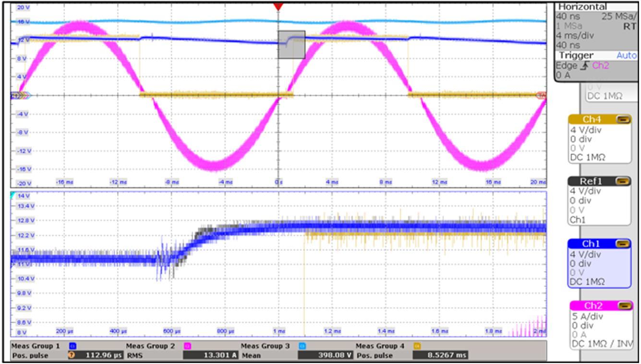Select the Ch1 title bar
The image size is (641, 364).
click(x=599, y=243)
